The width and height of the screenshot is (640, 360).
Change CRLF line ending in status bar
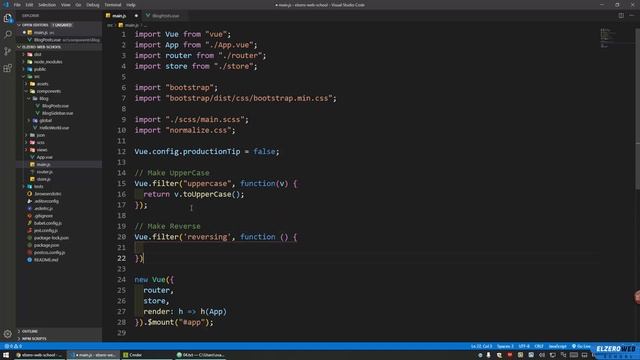coord(539,346)
